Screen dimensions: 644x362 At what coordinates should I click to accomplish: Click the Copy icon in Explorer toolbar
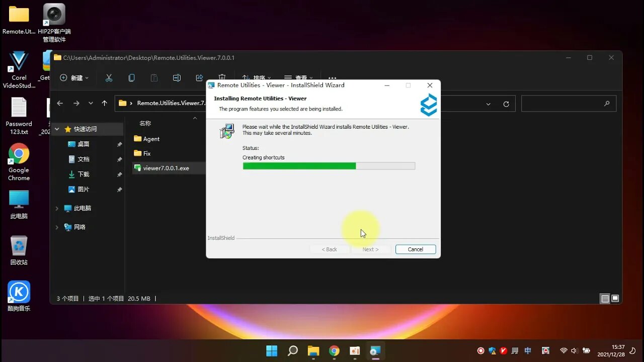pos(131,78)
